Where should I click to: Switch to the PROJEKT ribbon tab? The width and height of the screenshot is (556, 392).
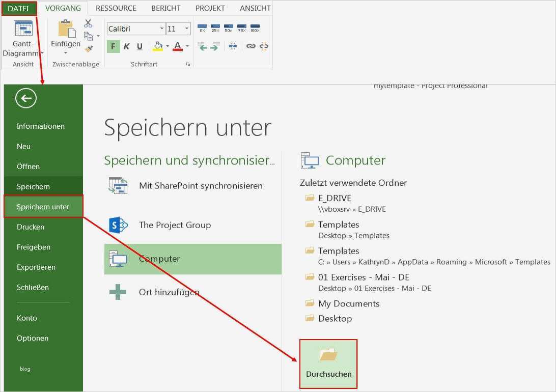click(x=210, y=8)
